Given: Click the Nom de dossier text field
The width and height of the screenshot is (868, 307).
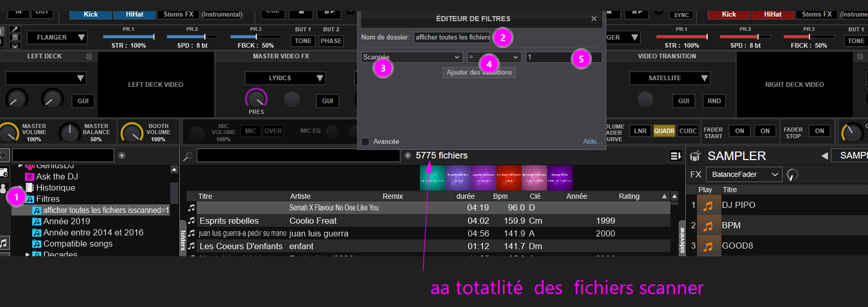Looking at the screenshot, I should [452, 37].
